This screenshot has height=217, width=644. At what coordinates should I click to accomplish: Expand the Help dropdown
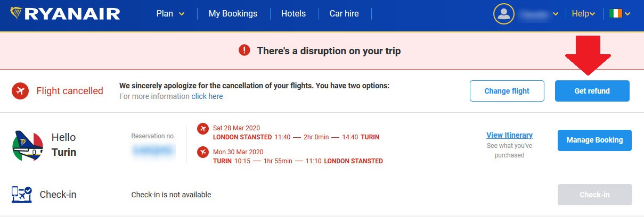click(x=583, y=14)
